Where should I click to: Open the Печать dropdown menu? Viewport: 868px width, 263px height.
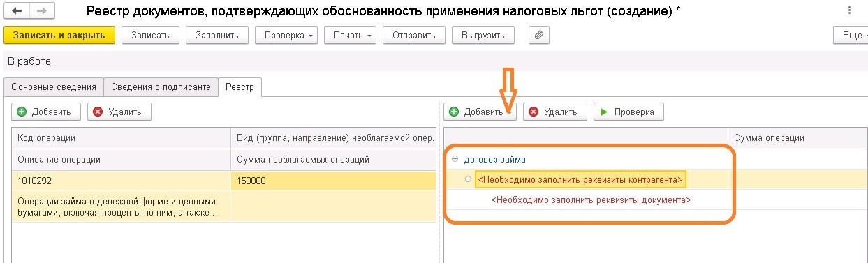pyautogui.click(x=351, y=35)
